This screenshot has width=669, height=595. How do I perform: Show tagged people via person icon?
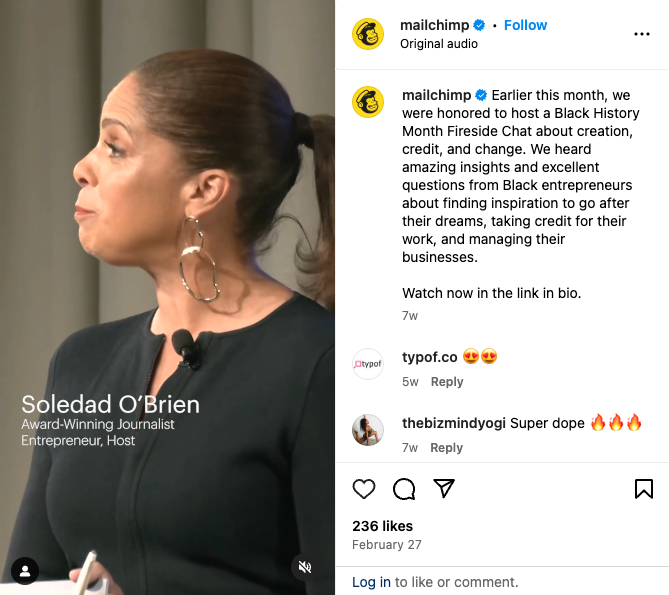pos(25,571)
